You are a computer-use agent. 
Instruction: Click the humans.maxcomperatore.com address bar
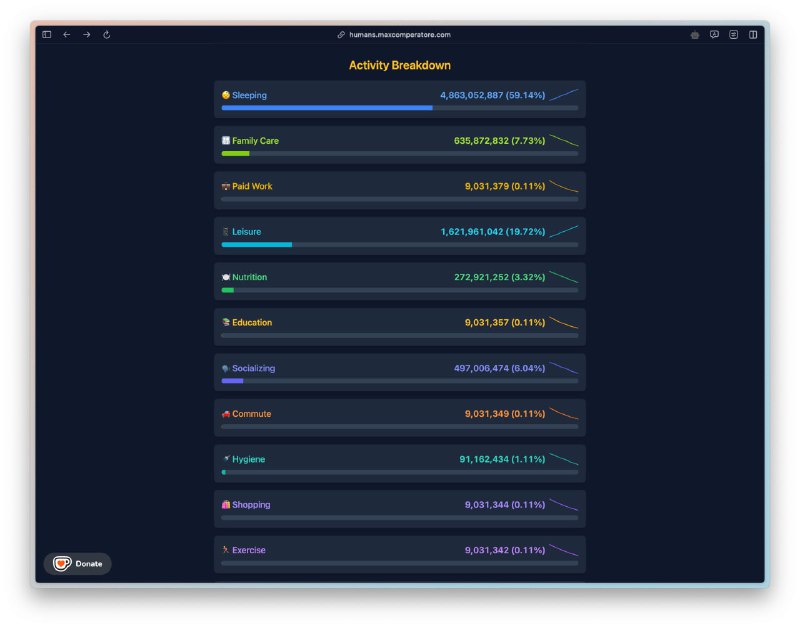tap(399, 34)
